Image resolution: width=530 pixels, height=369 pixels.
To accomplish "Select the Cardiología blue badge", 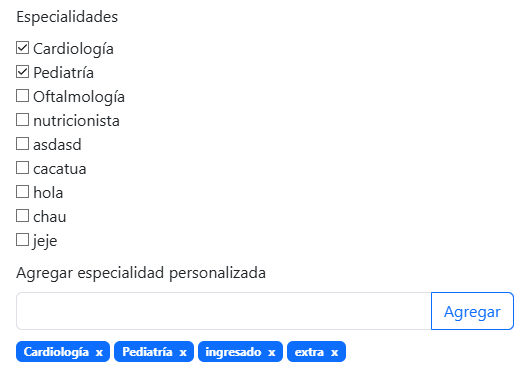I will click(x=63, y=352).
